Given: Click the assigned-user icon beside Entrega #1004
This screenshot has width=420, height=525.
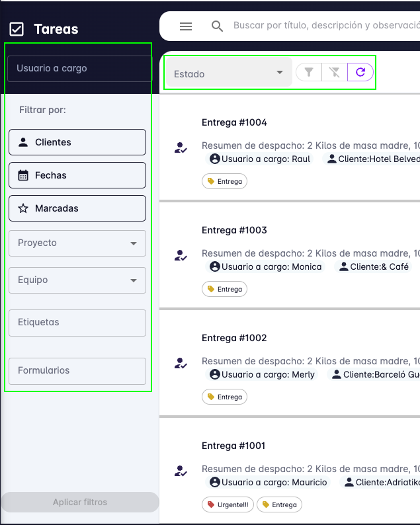Looking at the screenshot, I should tap(181, 147).
